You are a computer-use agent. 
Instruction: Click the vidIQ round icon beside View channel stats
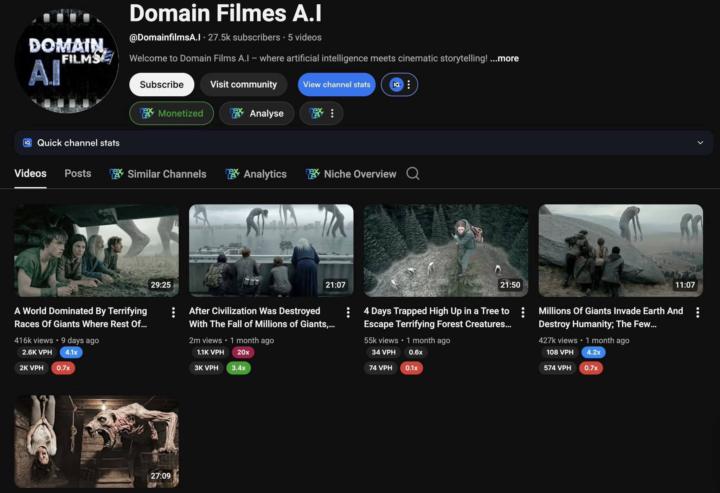point(396,84)
